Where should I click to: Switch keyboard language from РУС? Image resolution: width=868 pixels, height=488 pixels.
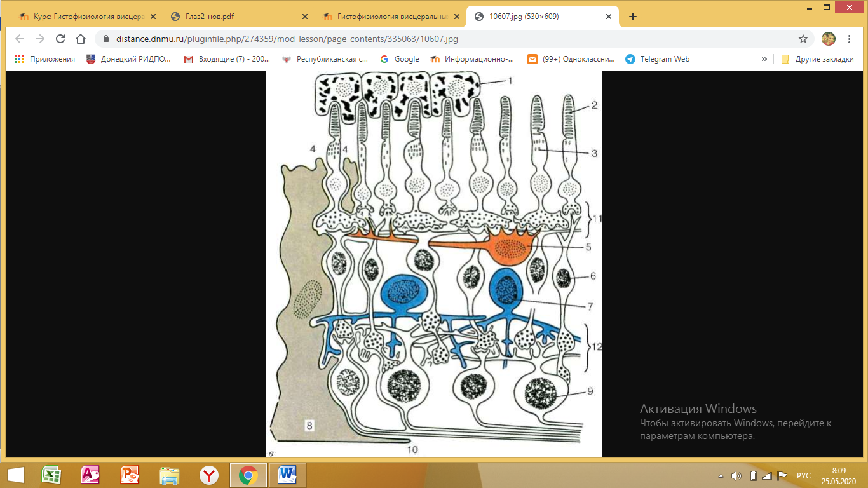tap(804, 475)
